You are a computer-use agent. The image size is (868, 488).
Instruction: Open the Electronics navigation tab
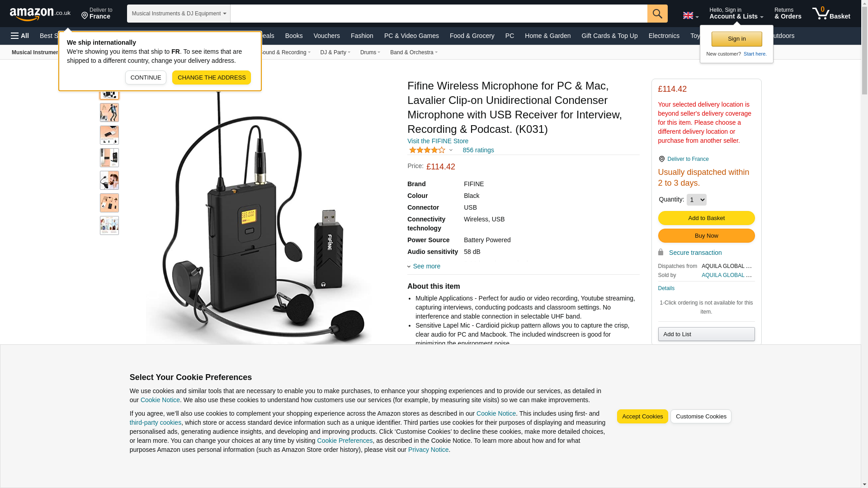point(664,36)
